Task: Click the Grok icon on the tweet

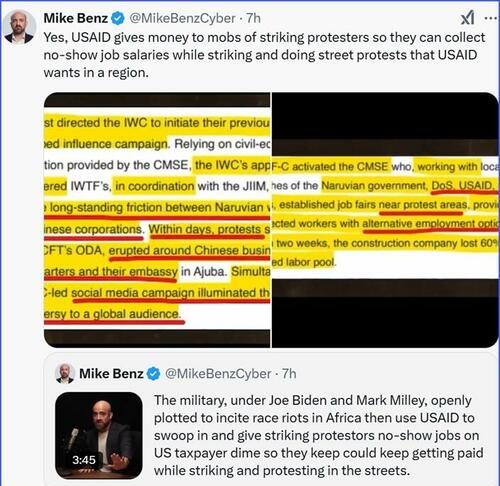Action: tap(467, 18)
